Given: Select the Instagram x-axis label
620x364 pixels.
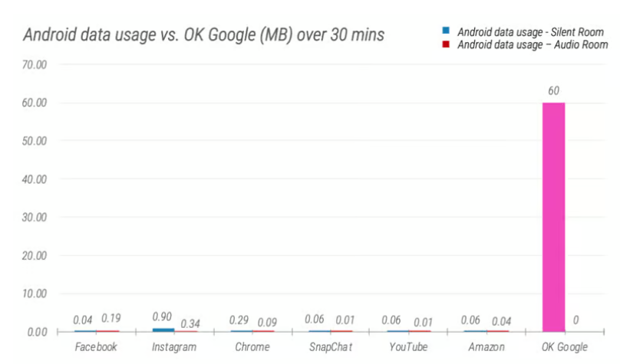Looking at the screenshot, I should [x=174, y=347].
